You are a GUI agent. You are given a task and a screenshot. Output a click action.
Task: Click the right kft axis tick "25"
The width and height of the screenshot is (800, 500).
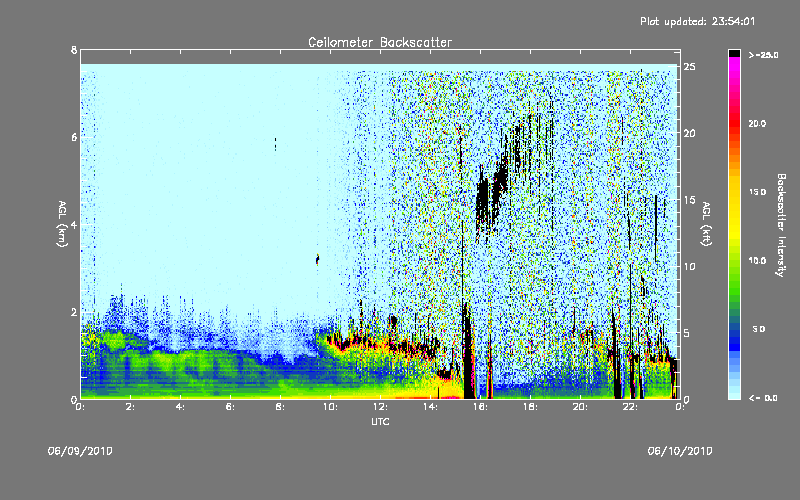coord(689,67)
